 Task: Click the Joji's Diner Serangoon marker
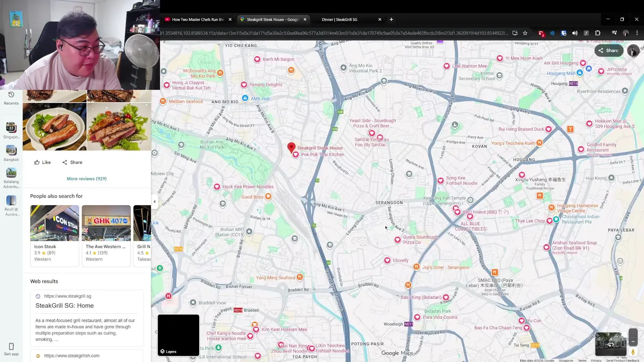point(416,267)
